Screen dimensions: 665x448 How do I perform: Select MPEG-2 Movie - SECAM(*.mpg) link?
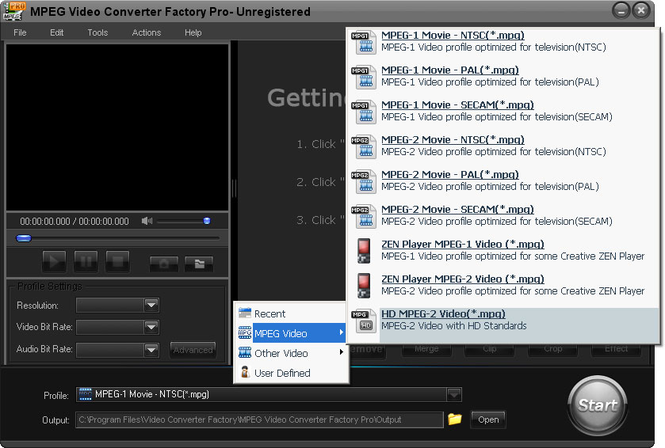(457, 209)
